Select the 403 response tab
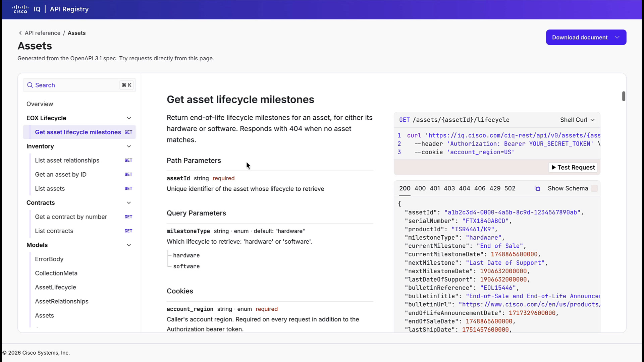 [449, 188]
